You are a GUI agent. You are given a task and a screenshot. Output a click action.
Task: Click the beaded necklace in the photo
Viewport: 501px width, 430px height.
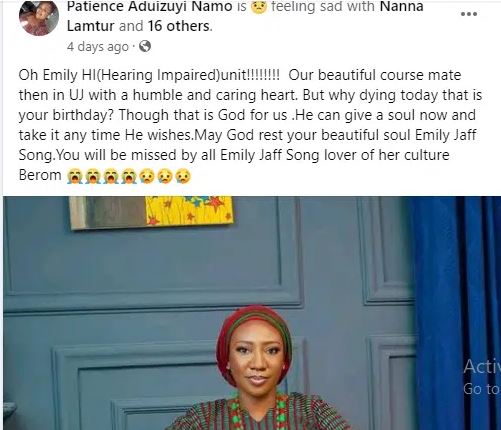click(257, 412)
